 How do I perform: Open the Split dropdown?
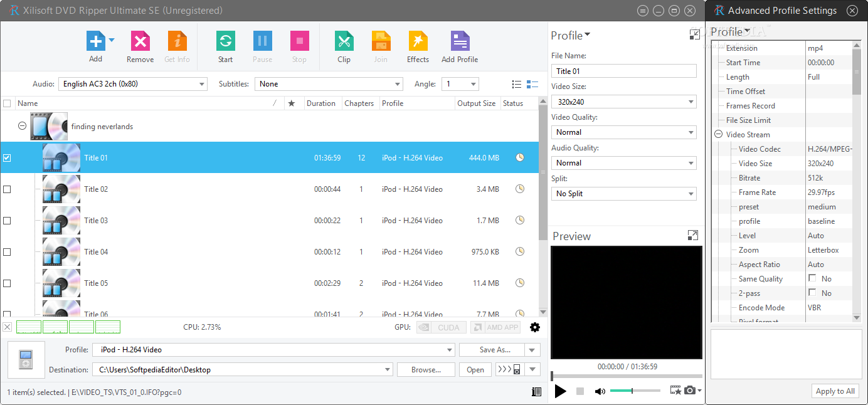[x=624, y=194]
